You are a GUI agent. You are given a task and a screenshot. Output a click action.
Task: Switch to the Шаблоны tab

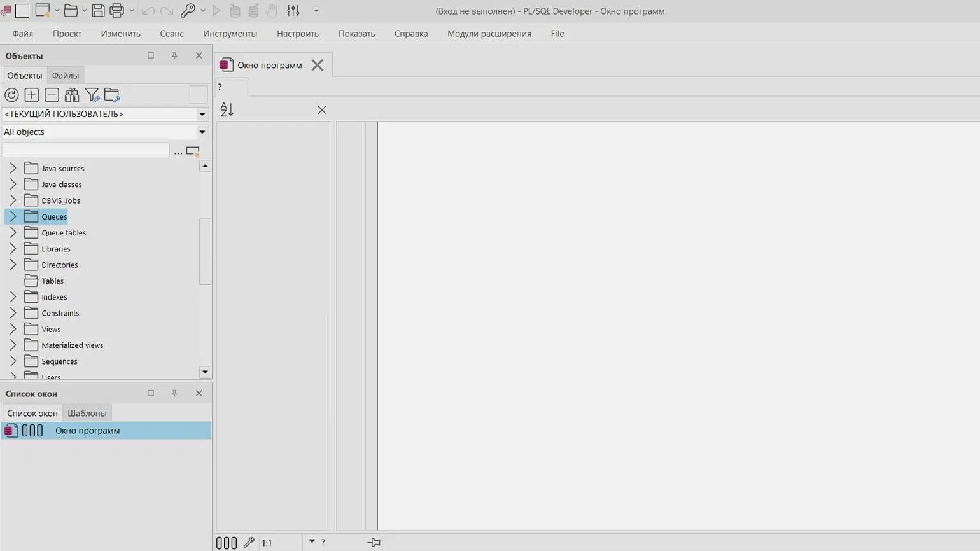click(x=87, y=413)
